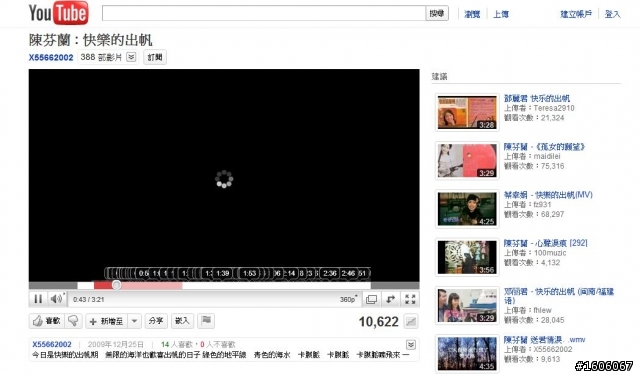The width and height of the screenshot is (640, 374).
Task: Click the flag report icon
Action: point(206,321)
